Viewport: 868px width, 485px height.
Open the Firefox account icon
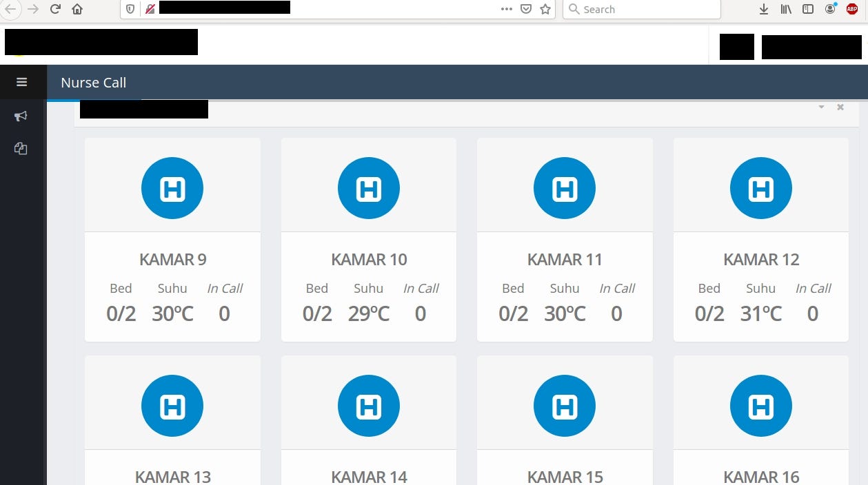tap(830, 9)
